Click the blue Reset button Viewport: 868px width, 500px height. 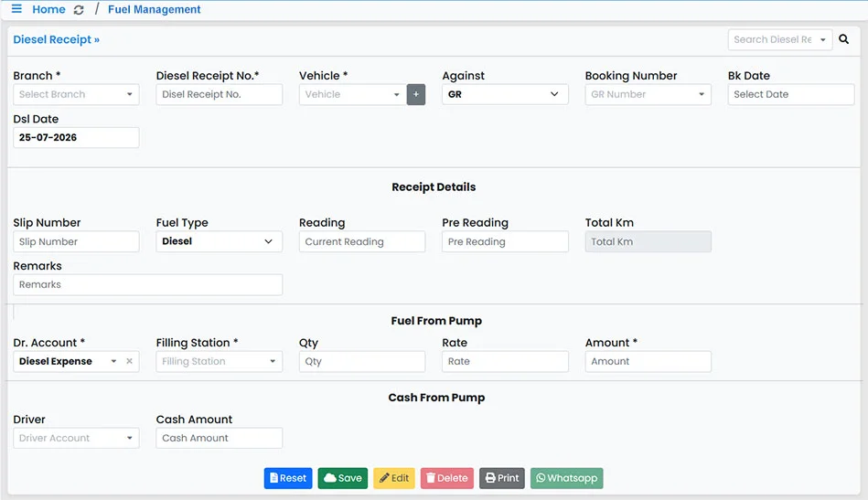click(288, 478)
